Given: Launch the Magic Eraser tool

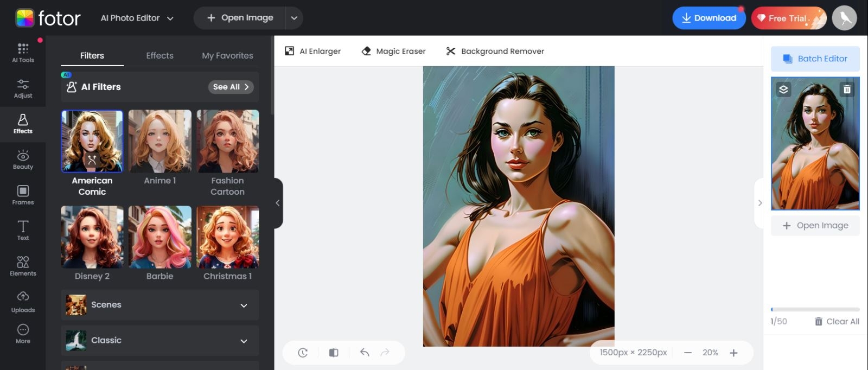Looking at the screenshot, I should pyautogui.click(x=393, y=51).
